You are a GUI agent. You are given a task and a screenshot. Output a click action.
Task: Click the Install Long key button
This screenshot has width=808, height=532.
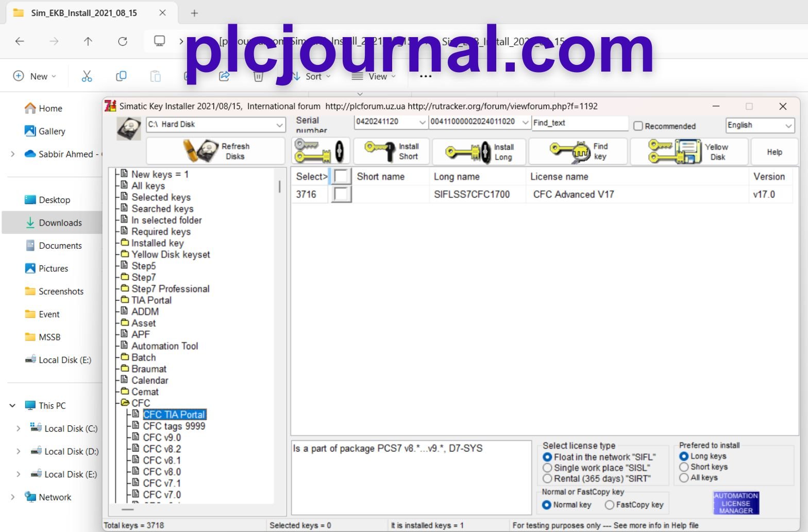click(x=479, y=151)
